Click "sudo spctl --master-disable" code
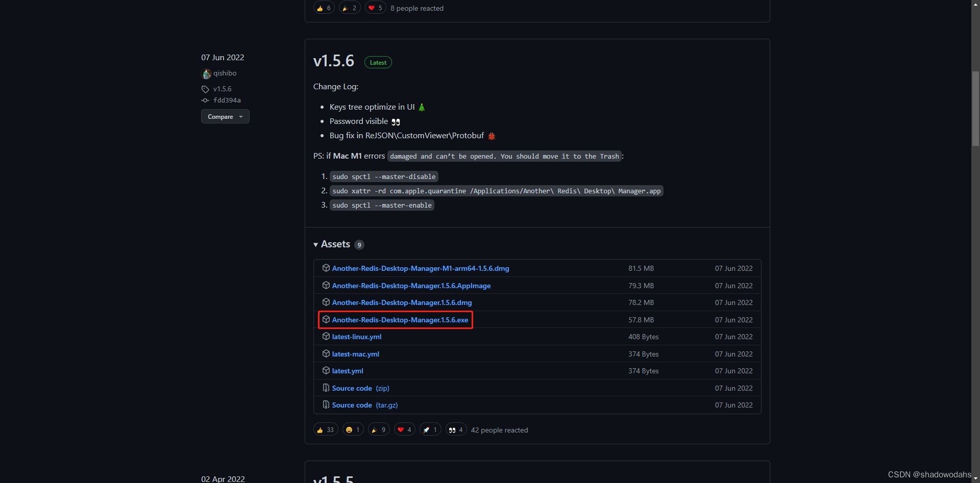 pos(384,176)
